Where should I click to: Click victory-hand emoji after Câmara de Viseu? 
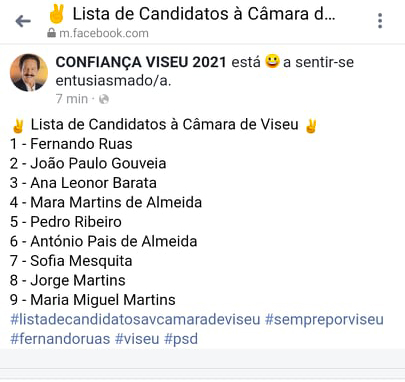click(x=311, y=126)
